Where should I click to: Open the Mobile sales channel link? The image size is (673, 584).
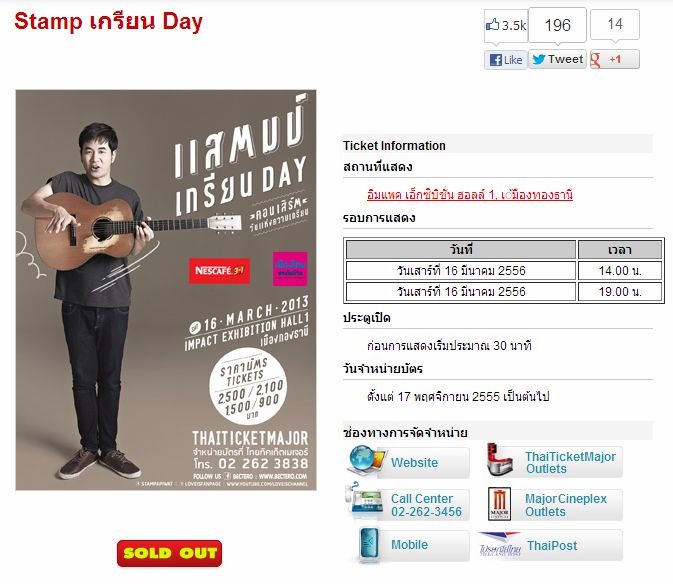409,545
